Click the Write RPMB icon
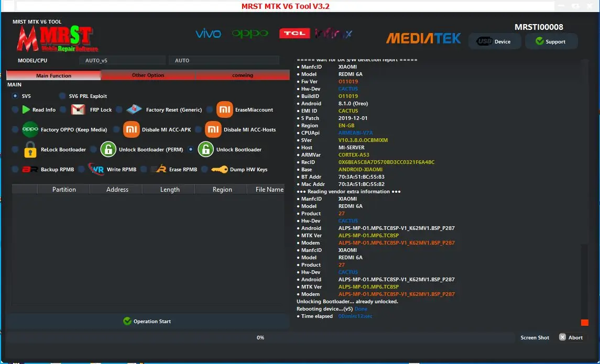 pyautogui.click(x=96, y=169)
